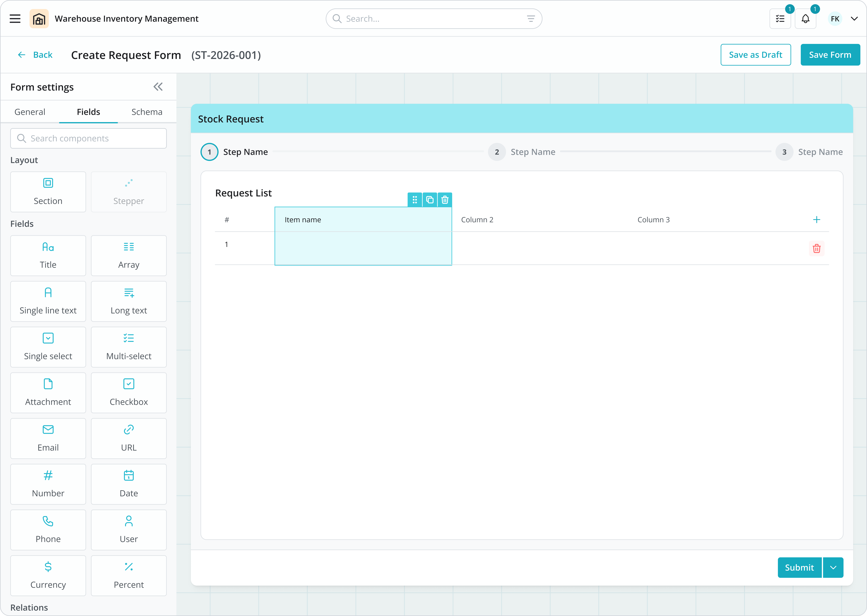The height and width of the screenshot is (616, 867).
Task: Open the notifications bell
Action: click(x=805, y=19)
